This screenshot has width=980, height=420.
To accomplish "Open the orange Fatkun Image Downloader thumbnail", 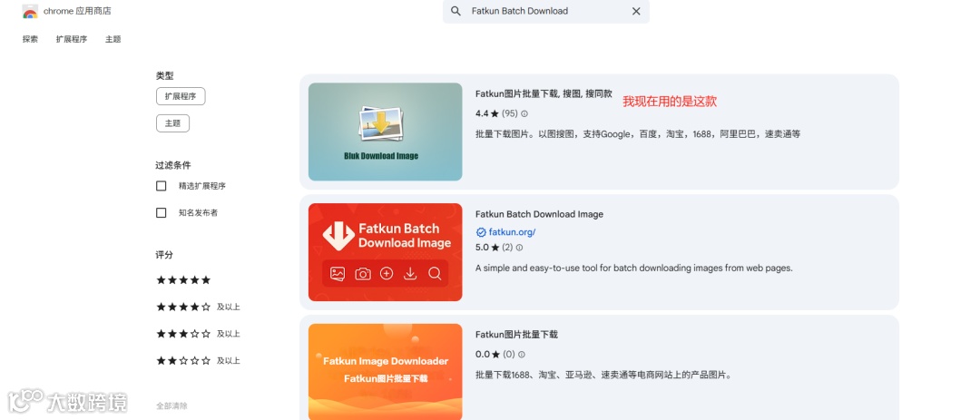I will click(385, 371).
